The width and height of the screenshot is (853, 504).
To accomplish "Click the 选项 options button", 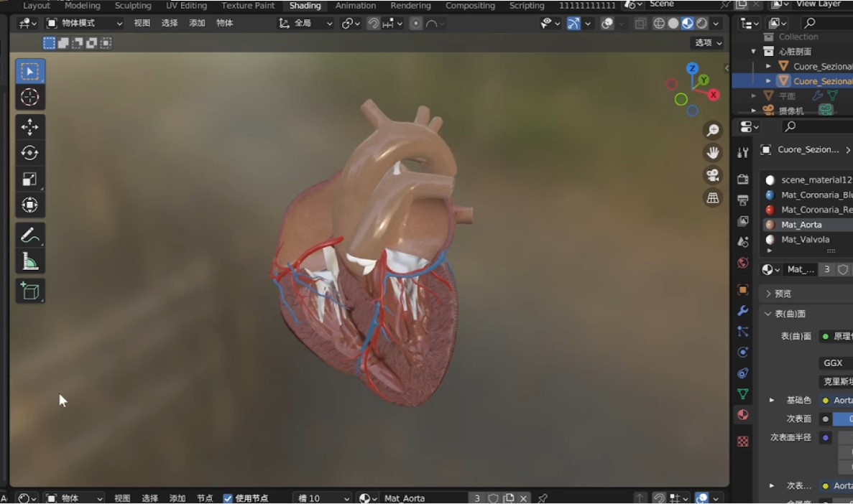I will click(707, 43).
